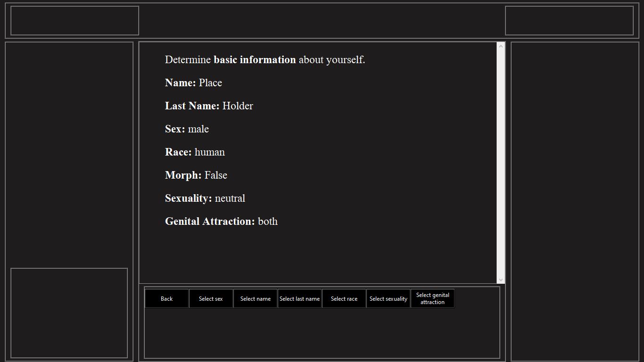Open the Select name option
Viewport: 644px width, 362px height.
(x=255, y=298)
